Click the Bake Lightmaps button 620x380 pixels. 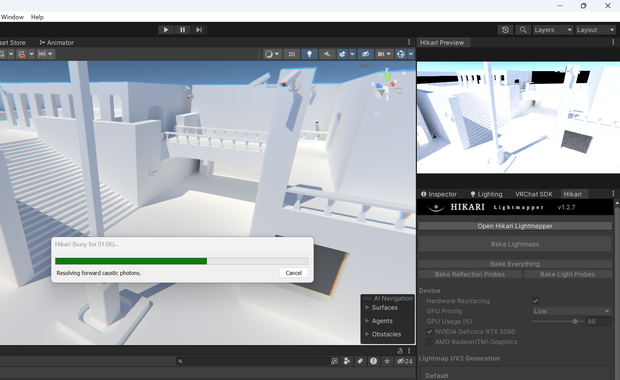[x=515, y=244]
